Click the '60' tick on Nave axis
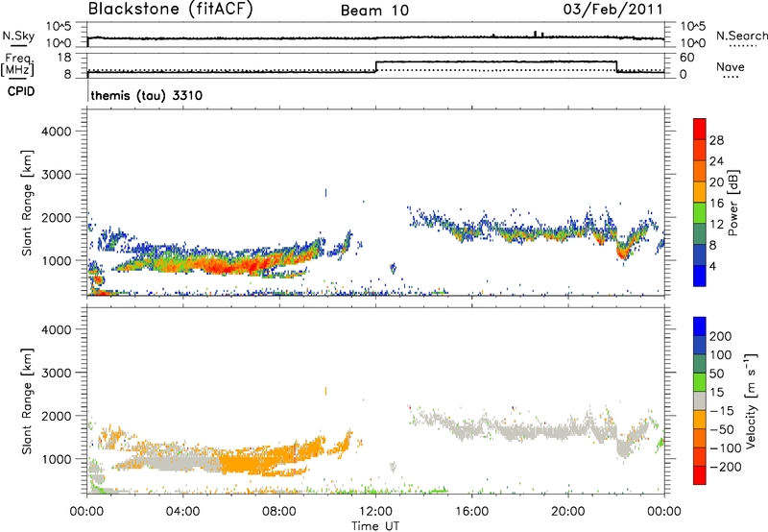The image size is (768, 532). click(687, 58)
